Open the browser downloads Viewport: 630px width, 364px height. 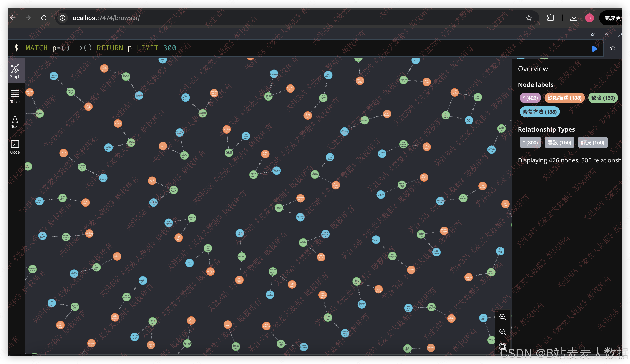pos(574,18)
